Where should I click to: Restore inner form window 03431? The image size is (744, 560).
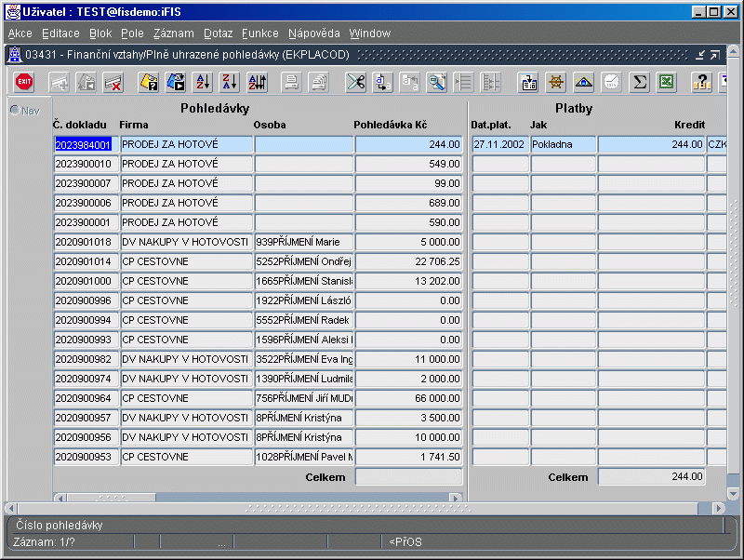click(x=715, y=55)
